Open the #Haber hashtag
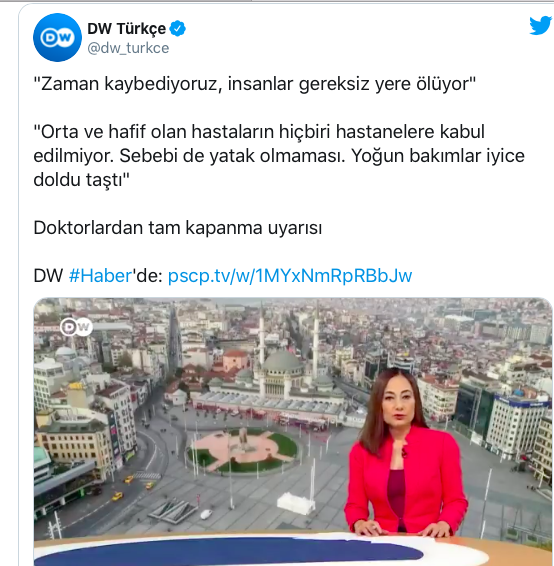The height and width of the screenshot is (566, 554). (100, 276)
